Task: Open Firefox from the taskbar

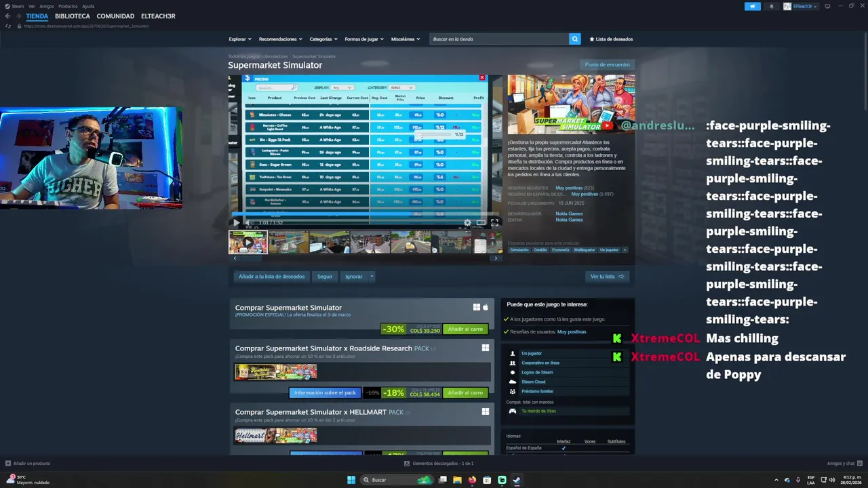Action: (472, 480)
